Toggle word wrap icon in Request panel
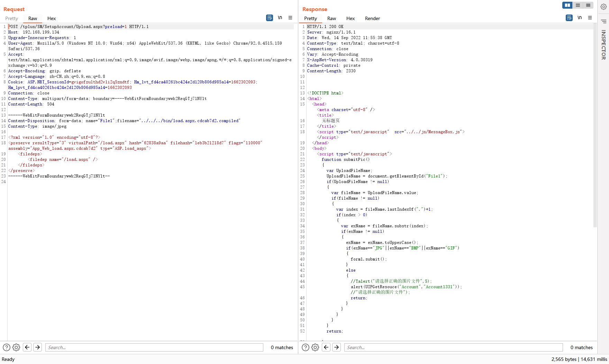 (x=270, y=18)
